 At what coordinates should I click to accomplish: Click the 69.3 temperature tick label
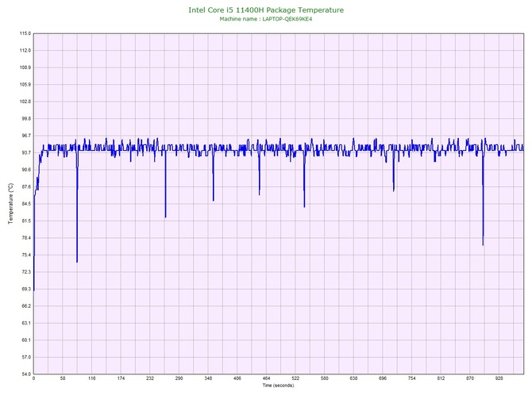click(x=25, y=290)
